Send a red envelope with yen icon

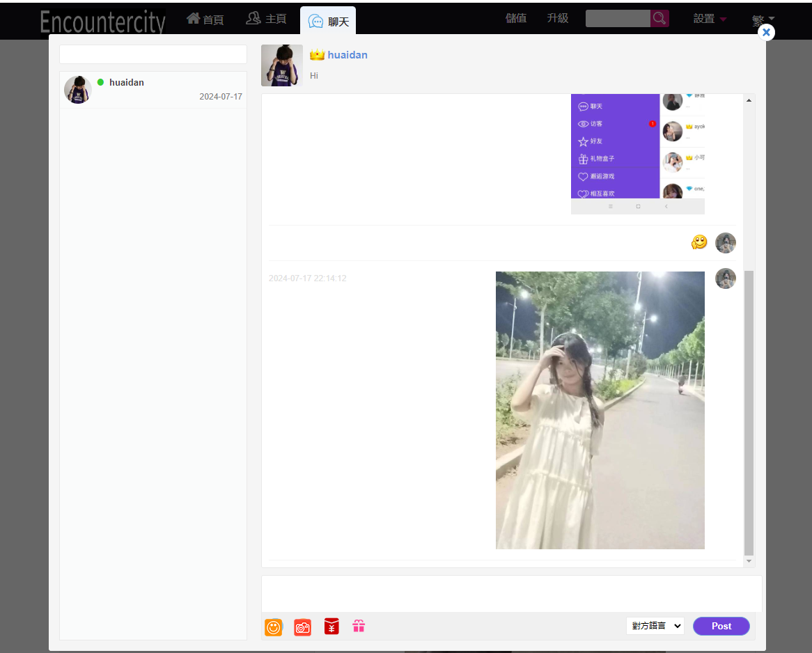pyautogui.click(x=331, y=627)
